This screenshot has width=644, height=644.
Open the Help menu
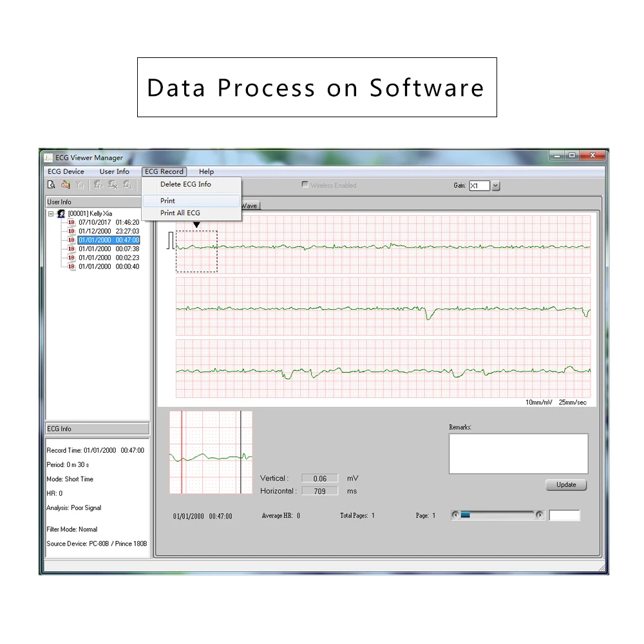pyautogui.click(x=206, y=172)
